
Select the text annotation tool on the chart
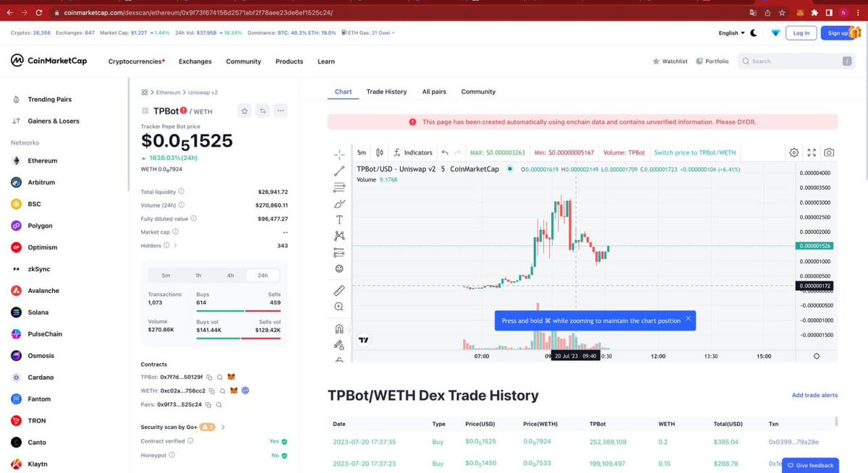[x=339, y=219]
